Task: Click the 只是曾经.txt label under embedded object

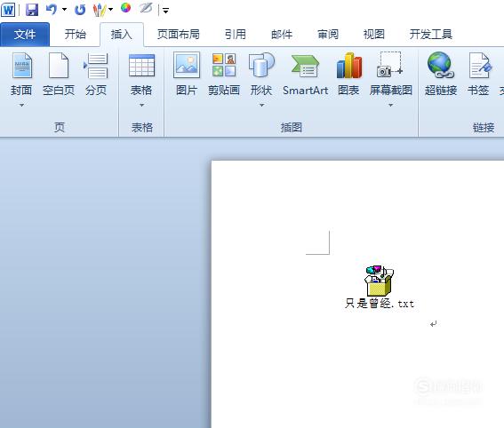Action: (x=380, y=304)
